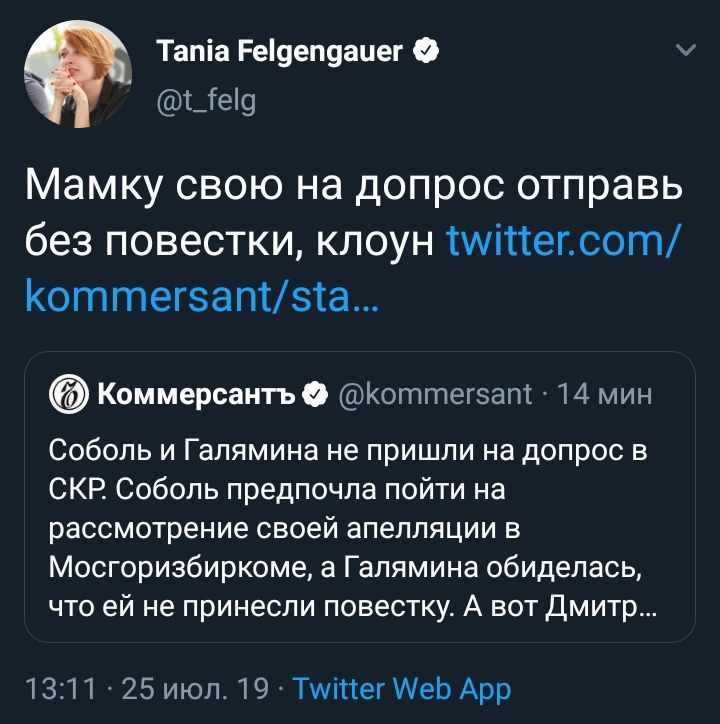Image resolution: width=720 pixels, height=724 pixels.
Task: Expand the tweet options chevron
Action: tap(685, 49)
